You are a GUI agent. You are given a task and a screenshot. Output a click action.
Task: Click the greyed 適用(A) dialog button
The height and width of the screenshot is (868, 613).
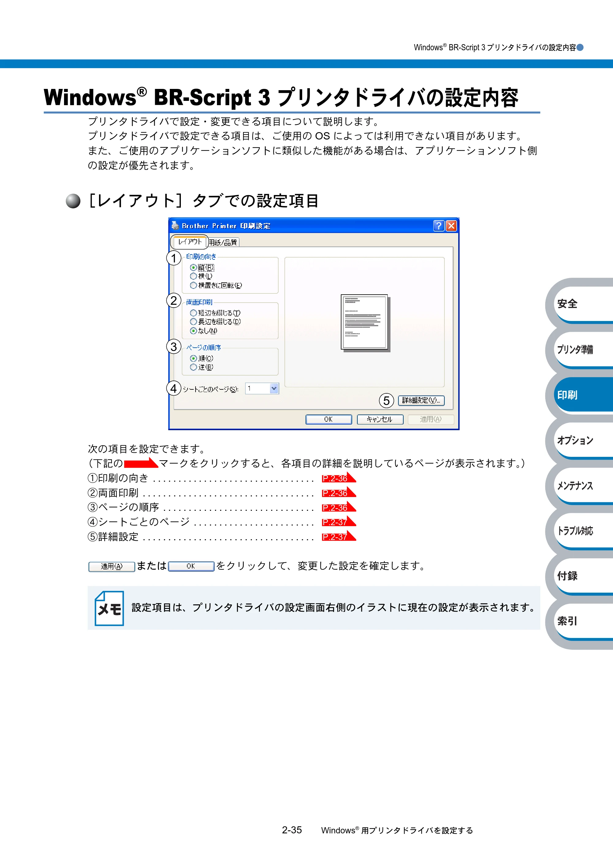point(431,419)
